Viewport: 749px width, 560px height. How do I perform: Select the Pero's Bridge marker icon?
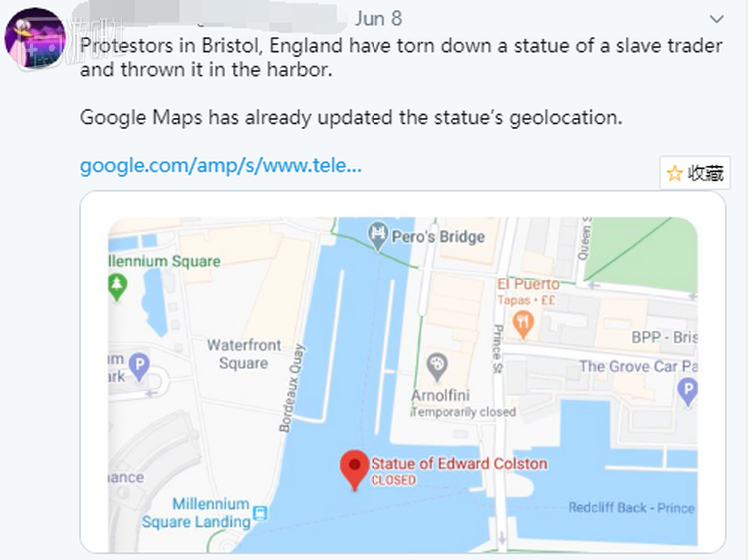point(378,236)
